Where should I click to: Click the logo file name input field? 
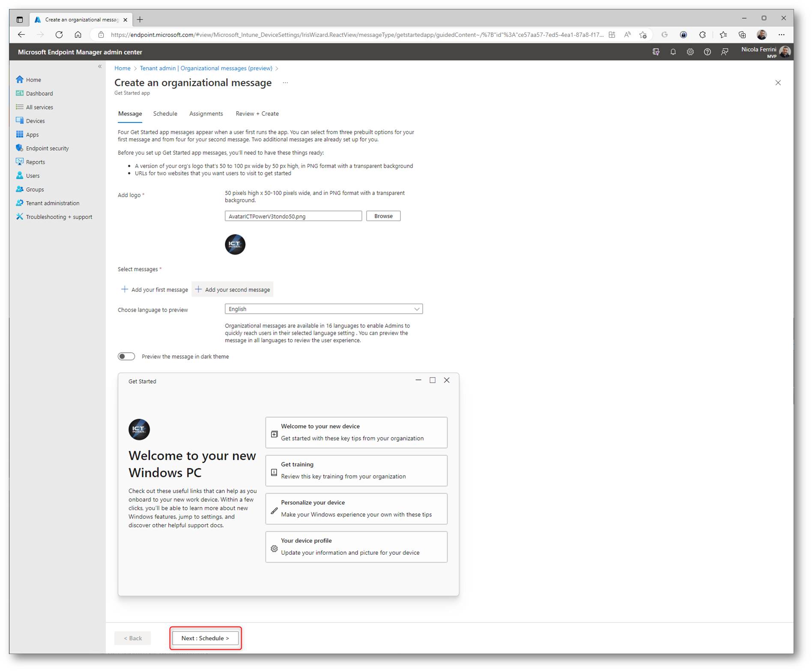(293, 216)
